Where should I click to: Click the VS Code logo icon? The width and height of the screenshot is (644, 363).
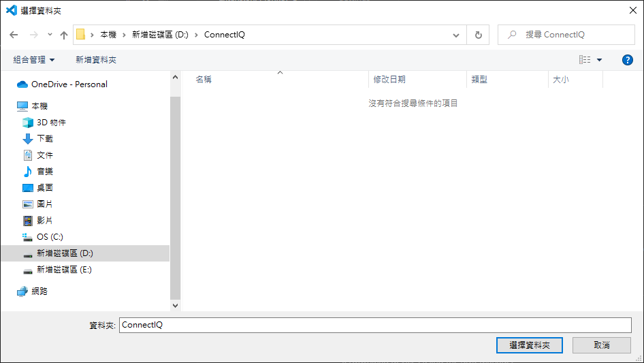pos(12,10)
